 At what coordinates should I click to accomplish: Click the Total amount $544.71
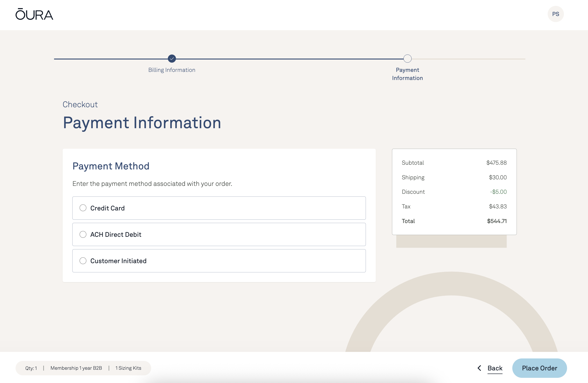point(497,221)
